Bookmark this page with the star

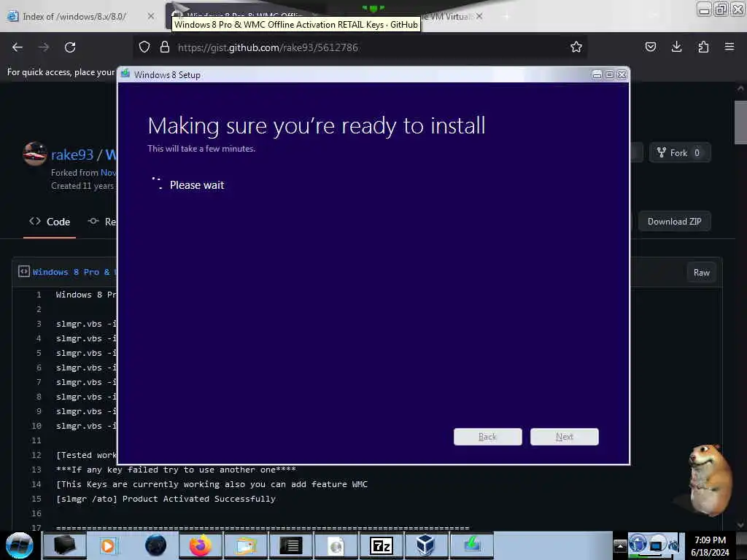pos(576,47)
